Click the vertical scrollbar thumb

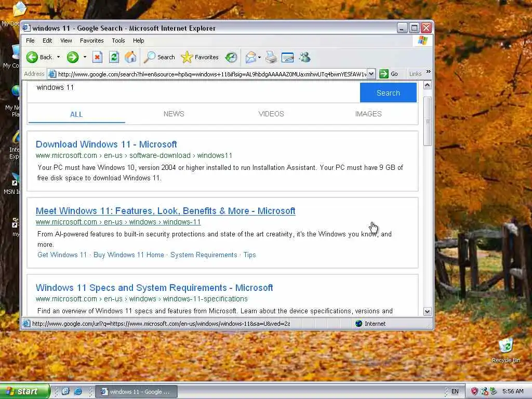click(x=428, y=121)
